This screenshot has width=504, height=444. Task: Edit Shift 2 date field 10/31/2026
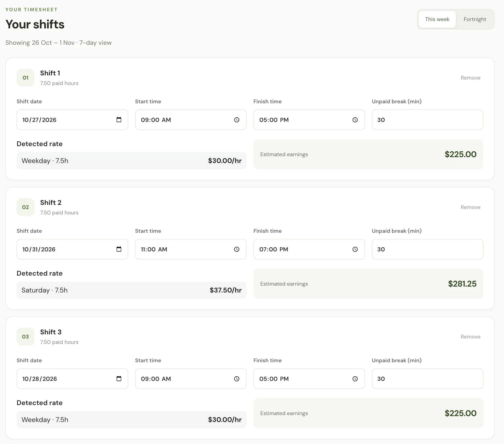click(72, 249)
